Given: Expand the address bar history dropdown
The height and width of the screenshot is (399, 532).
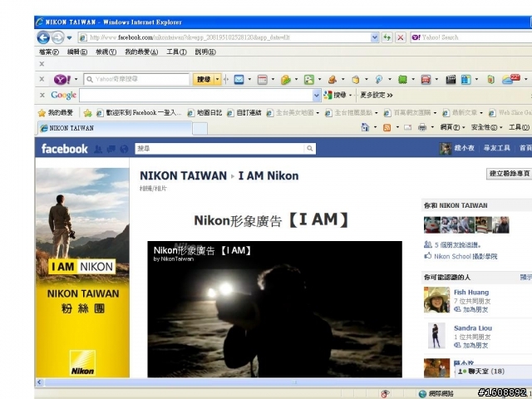Looking at the screenshot, I should (x=375, y=37).
